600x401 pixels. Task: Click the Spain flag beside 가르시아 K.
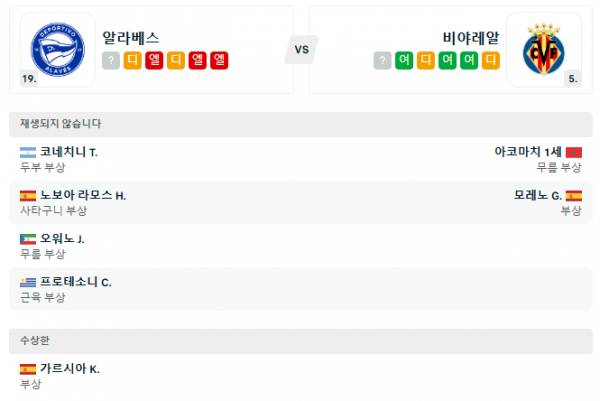(x=28, y=369)
